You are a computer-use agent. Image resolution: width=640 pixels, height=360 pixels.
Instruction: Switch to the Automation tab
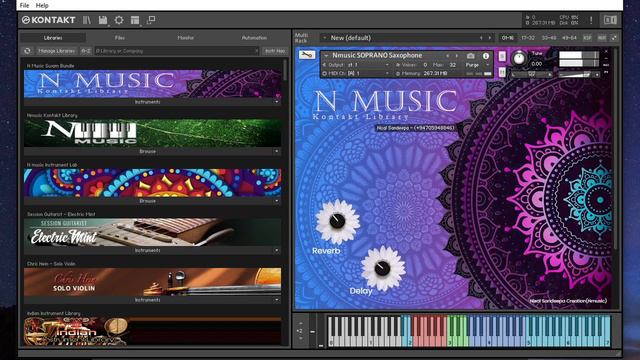[x=254, y=38]
